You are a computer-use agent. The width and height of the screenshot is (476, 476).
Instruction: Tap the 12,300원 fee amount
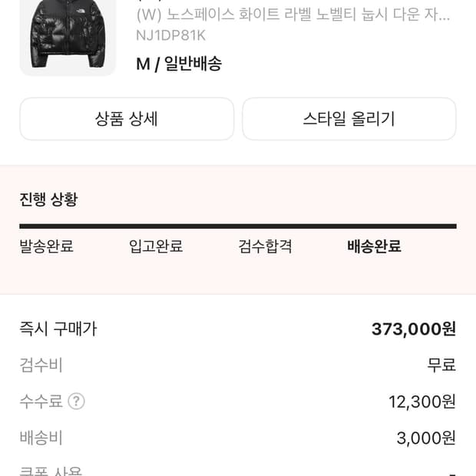tap(422, 402)
